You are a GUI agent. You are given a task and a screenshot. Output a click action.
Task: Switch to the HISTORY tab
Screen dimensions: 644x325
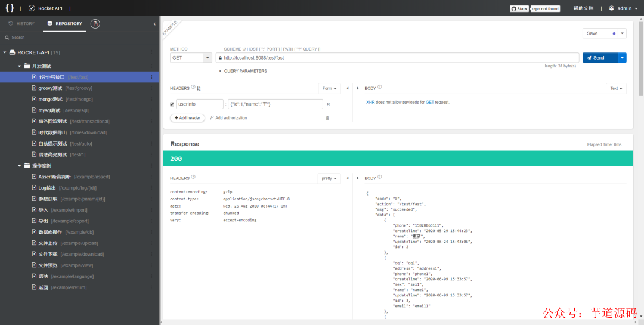(21, 24)
